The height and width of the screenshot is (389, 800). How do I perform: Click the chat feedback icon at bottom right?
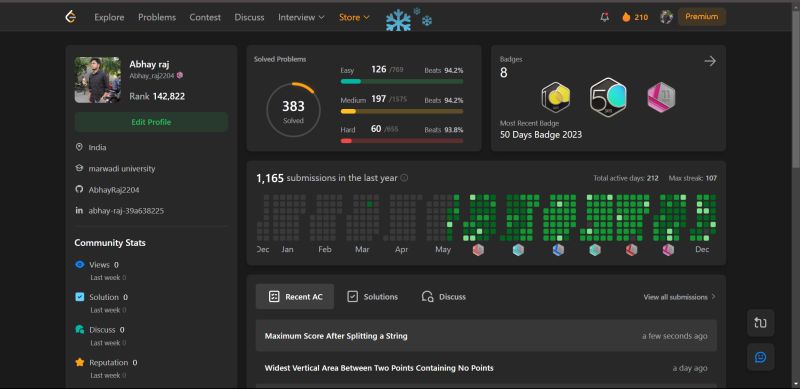(760, 357)
